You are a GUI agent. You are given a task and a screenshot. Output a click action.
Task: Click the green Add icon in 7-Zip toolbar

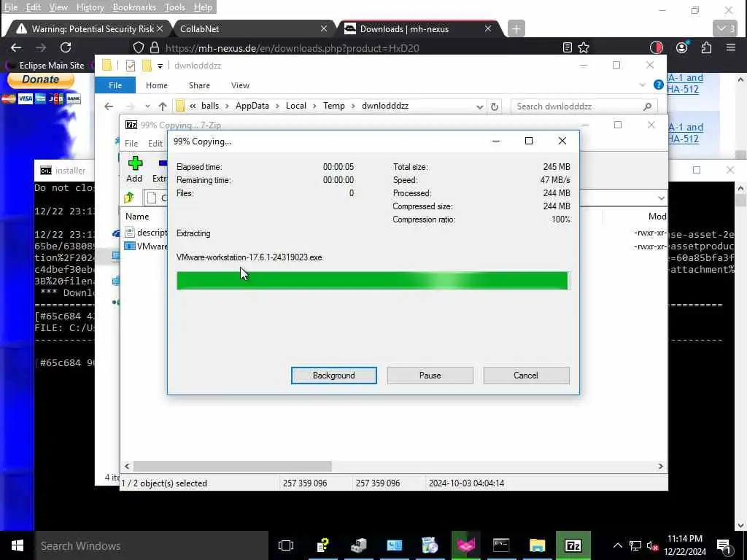pyautogui.click(x=135, y=163)
